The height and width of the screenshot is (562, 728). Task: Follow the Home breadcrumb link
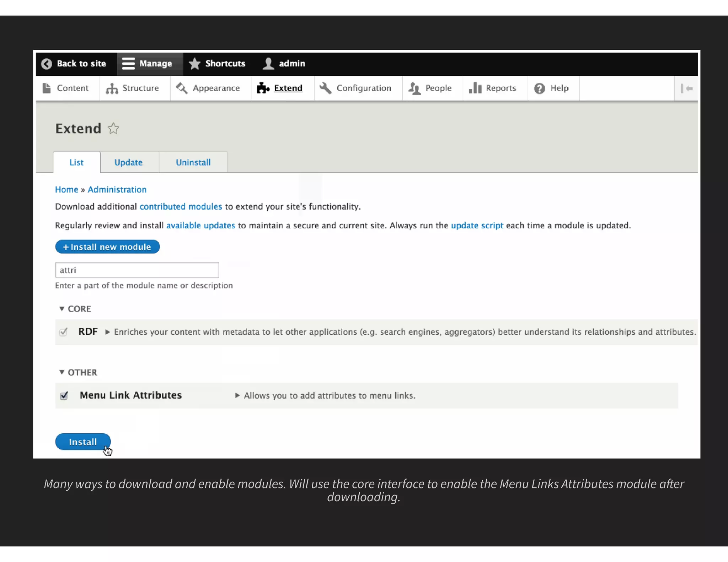point(66,189)
